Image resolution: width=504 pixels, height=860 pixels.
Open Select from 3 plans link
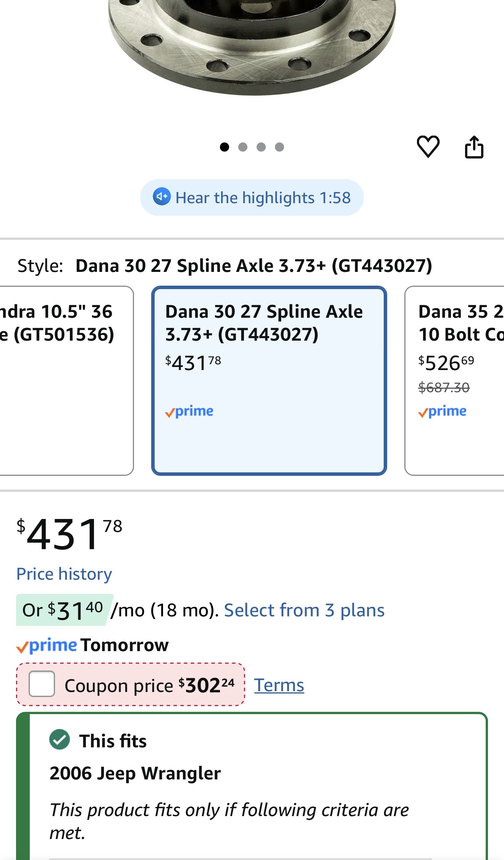(304, 610)
